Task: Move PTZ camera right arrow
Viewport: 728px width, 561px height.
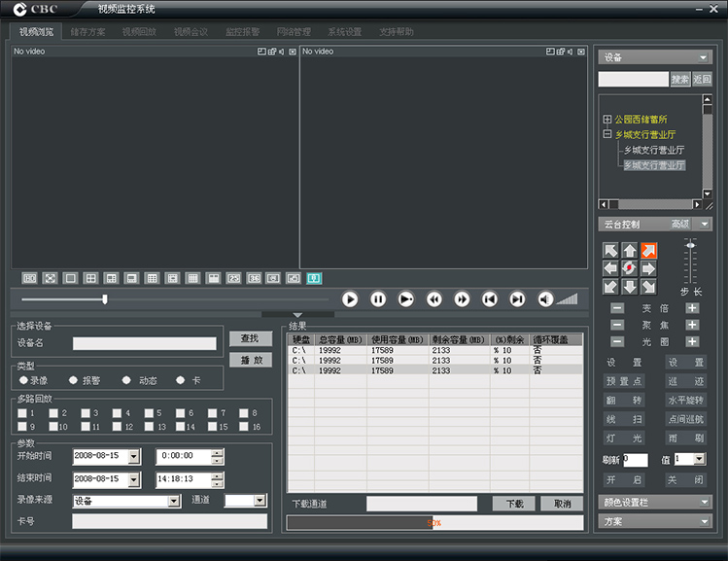Action: [x=648, y=268]
